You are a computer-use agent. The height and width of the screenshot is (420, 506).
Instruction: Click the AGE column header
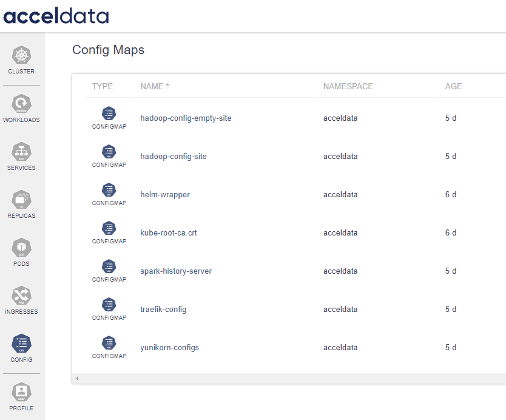coord(453,86)
